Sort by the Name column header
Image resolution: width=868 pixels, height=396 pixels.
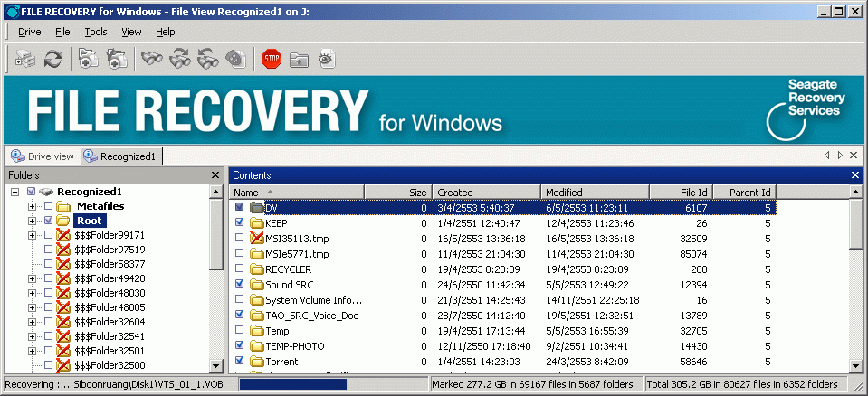[297, 193]
